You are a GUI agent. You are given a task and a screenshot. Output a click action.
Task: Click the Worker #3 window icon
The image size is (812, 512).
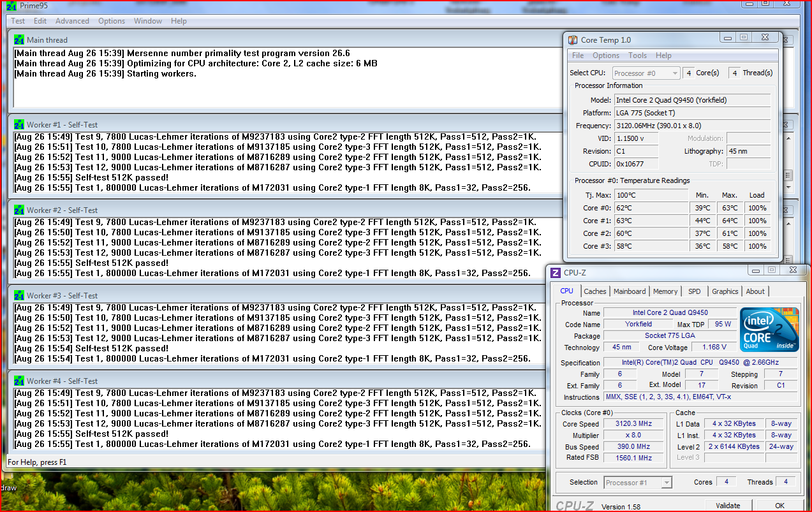[x=19, y=295]
